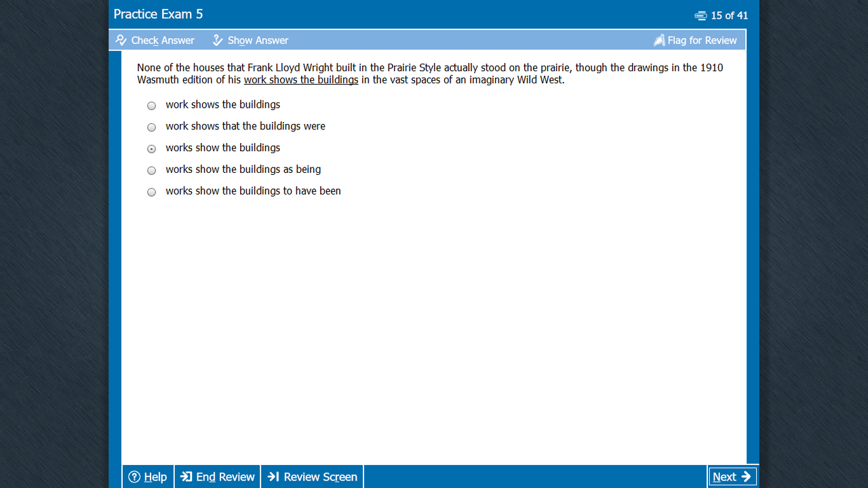Go to Next question

(x=732, y=476)
